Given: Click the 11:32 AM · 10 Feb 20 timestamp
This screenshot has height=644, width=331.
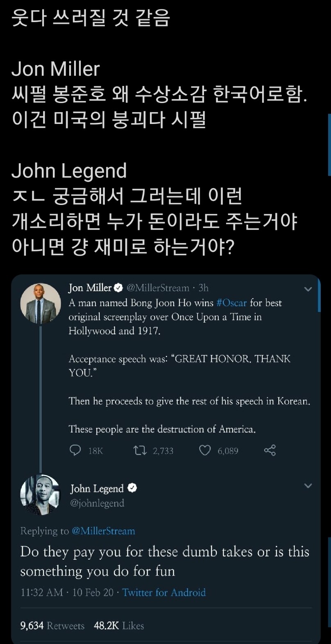Looking at the screenshot, I should [67, 592].
